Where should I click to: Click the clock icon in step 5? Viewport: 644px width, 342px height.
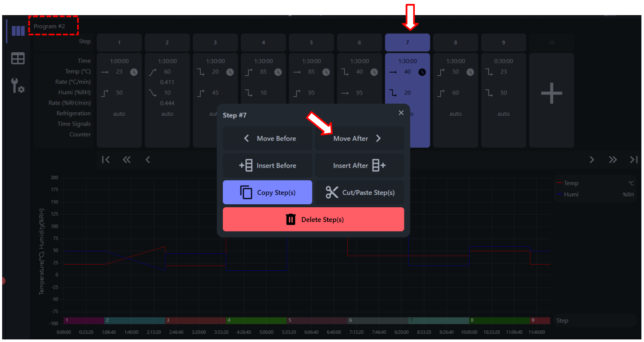coord(326,72)
